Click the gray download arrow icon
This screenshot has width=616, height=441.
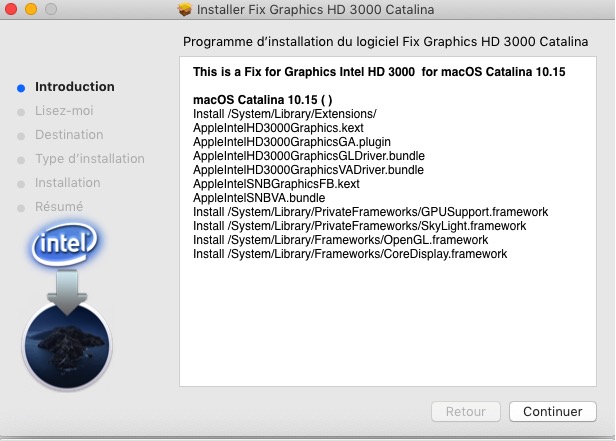tap(67, 291)
